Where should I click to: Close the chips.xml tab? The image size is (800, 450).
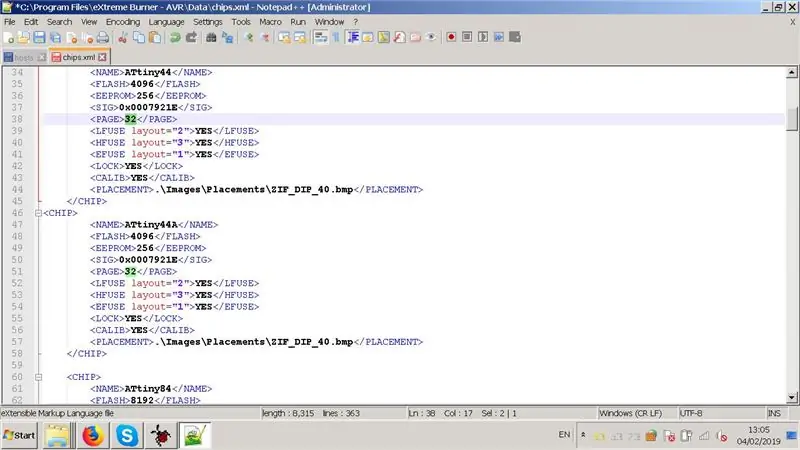(x=103, y=57)
